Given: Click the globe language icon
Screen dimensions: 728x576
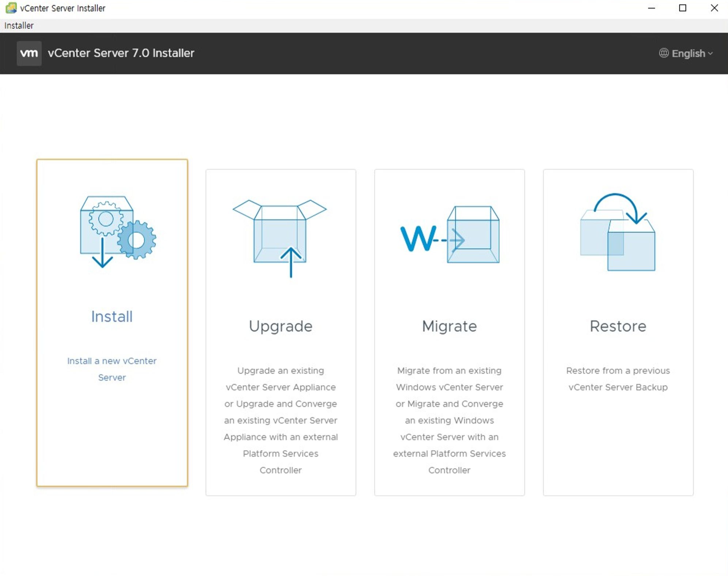Looking at the screenshot, I should pos(664,53).
